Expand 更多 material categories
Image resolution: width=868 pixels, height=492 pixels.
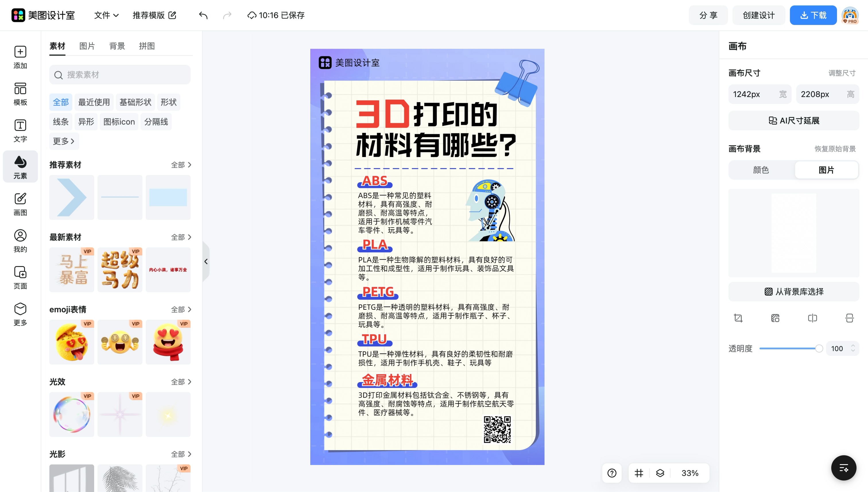point(64,141)
